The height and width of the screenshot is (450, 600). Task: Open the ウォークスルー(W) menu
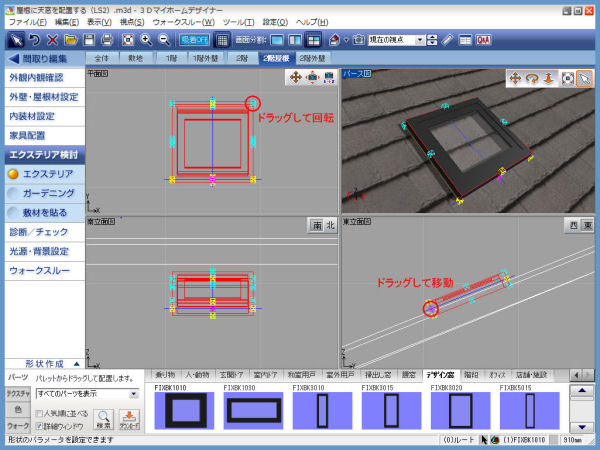[x=183, y=21]
